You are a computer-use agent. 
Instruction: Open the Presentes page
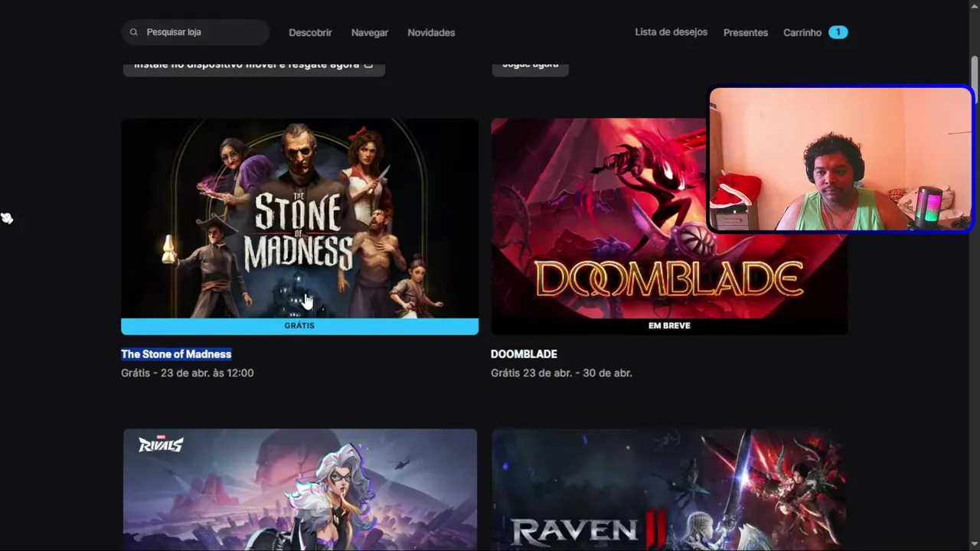pos(746,32)
